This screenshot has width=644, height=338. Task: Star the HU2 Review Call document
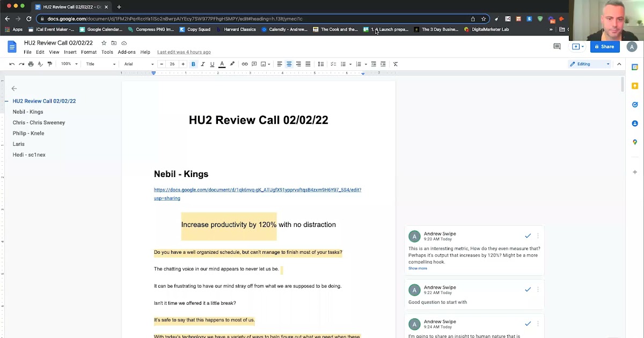tap(104, 43)
